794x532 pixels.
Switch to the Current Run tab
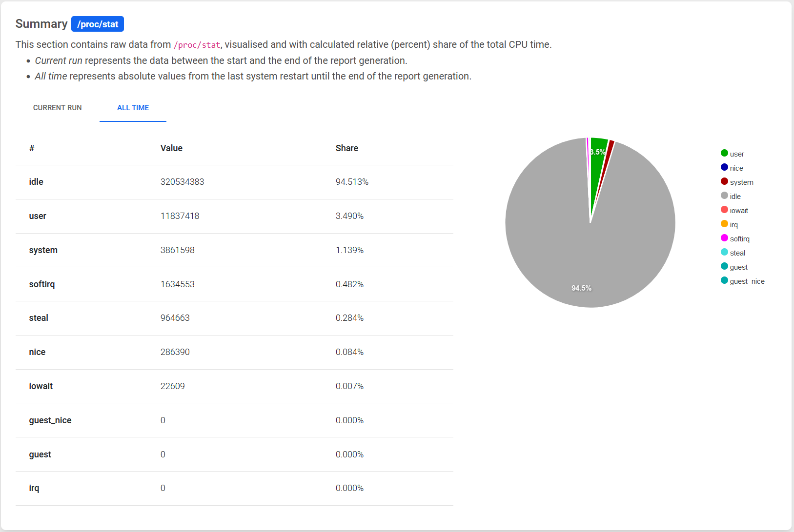coord(57,108)
